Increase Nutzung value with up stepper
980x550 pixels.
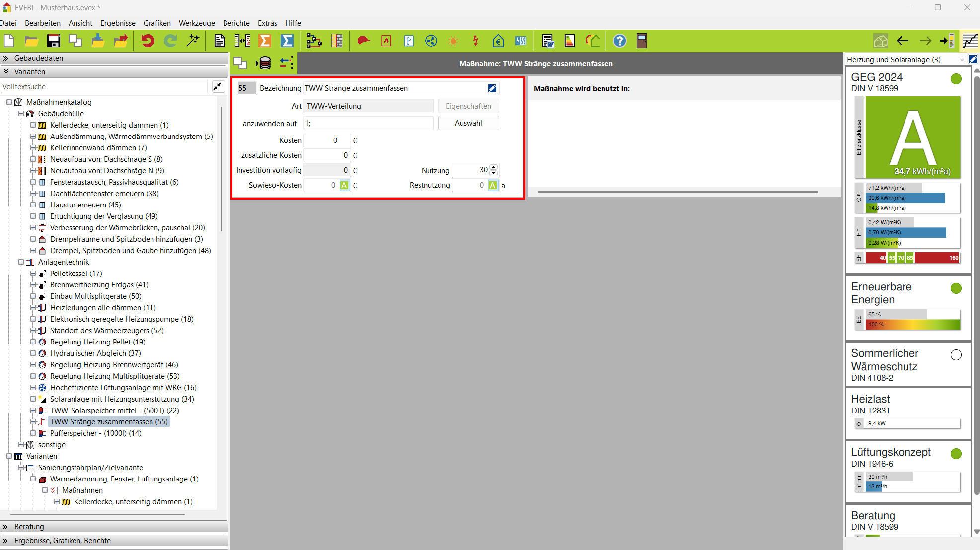click(493, 167)
